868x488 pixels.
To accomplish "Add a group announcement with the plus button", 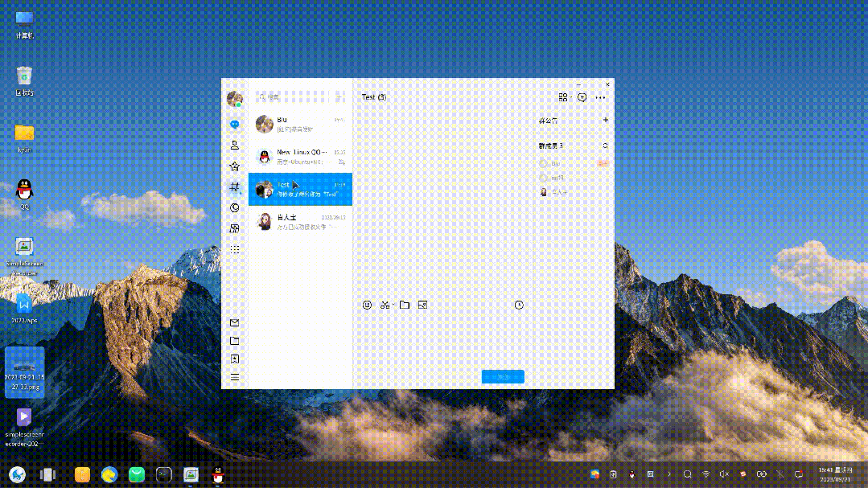I will click(x=605, y=121).
